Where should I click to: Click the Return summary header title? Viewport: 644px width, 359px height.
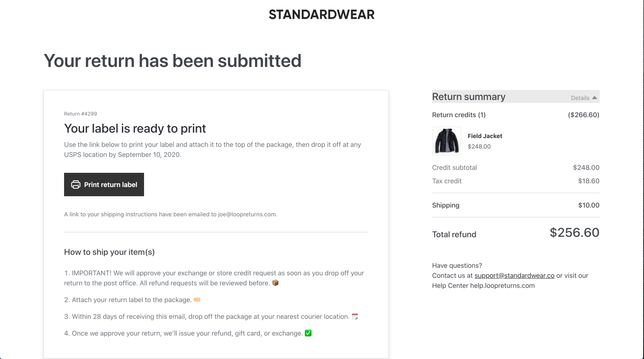[469, 97]
